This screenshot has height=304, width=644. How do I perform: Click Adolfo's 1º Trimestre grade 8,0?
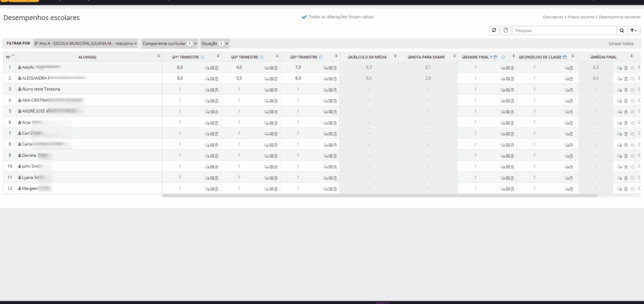180,67
